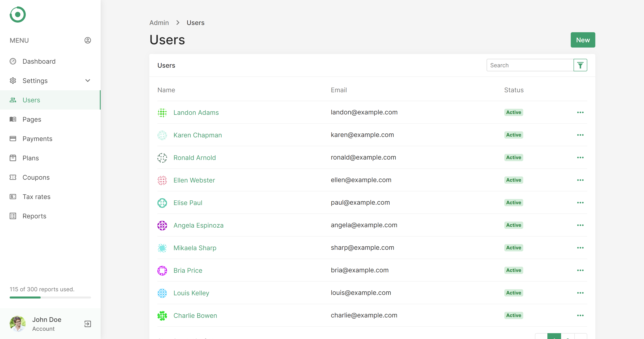Open the filter funnel icon

(580, 65)
